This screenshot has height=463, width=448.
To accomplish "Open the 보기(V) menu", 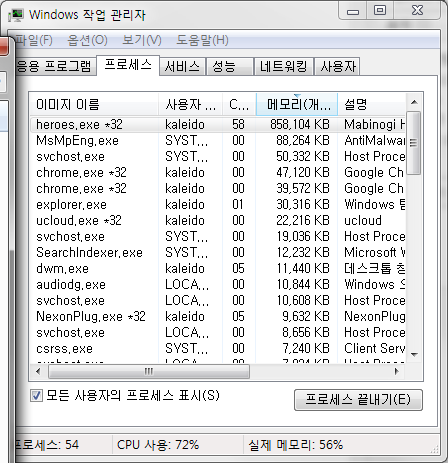I will tap(142, 40).
